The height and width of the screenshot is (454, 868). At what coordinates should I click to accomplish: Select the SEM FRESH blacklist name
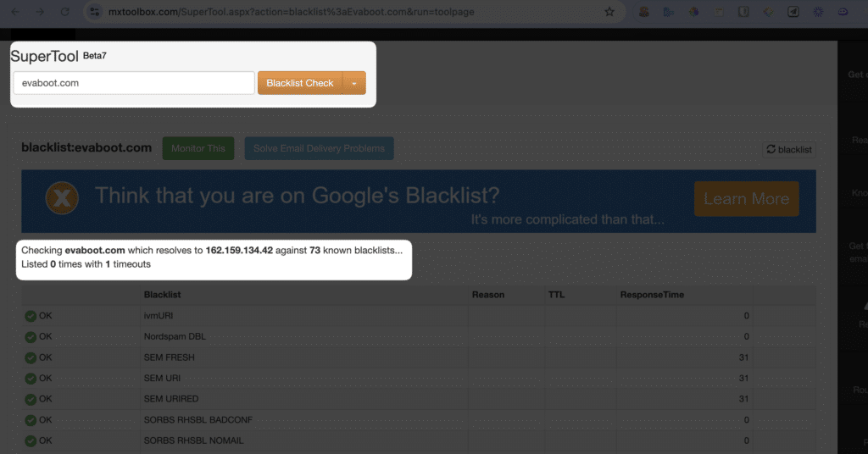pyautogui.click(x=169, y=357)
